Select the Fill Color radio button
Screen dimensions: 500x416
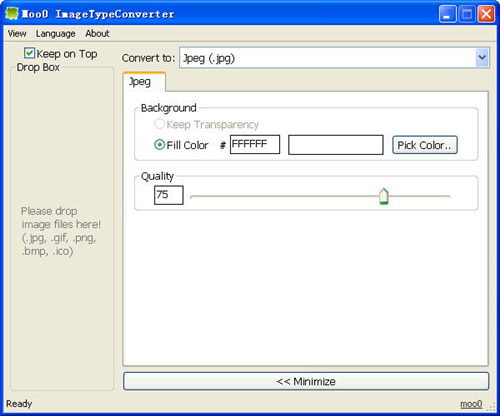[x=159, y=145]
